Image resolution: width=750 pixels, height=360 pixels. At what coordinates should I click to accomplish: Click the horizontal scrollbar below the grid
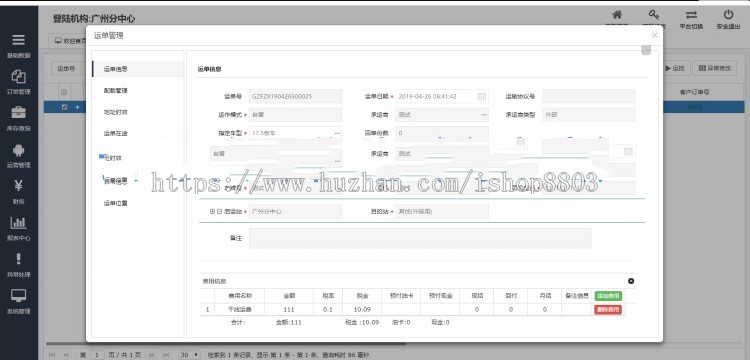[x=226, y=343]
